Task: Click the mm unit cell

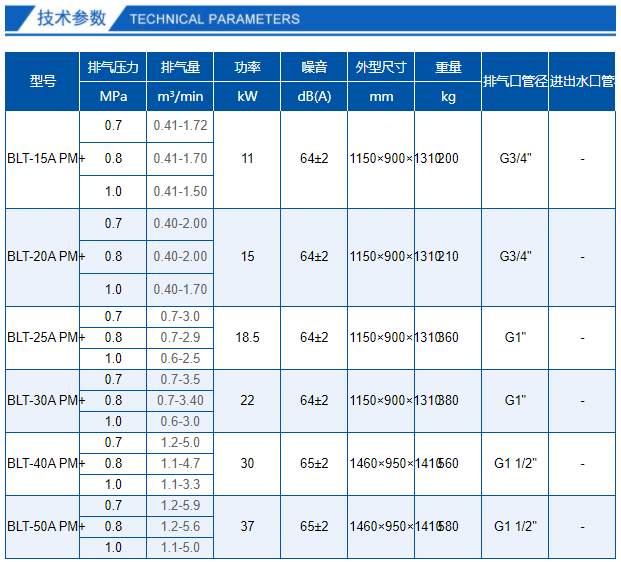Action: click(x=381, y=97)
